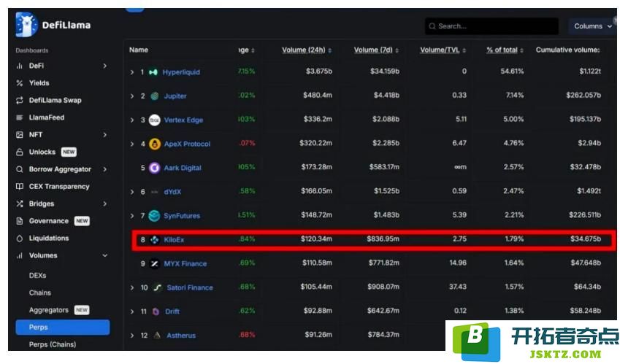Click the protocol Search field

(x=492, y=26)
